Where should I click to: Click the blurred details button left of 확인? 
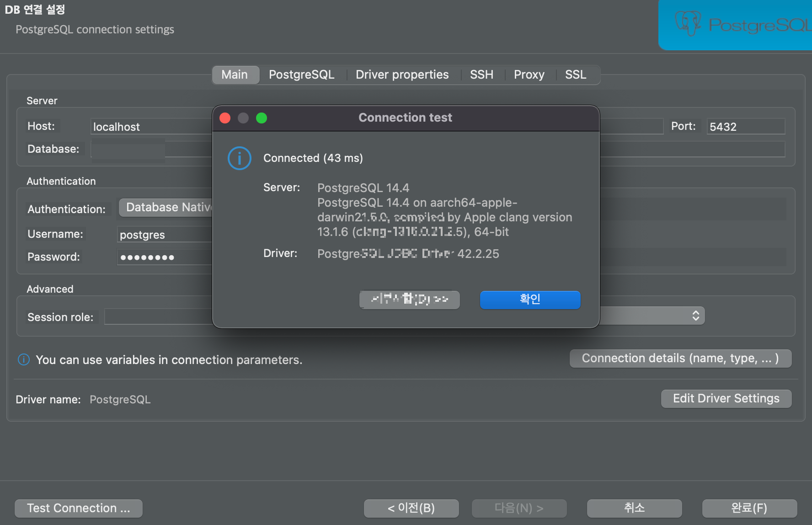click(410, 300)
